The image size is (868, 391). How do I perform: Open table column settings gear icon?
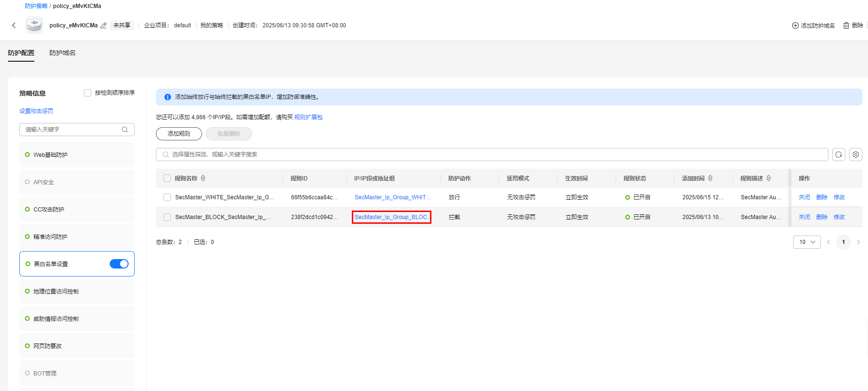pos(855,155)
